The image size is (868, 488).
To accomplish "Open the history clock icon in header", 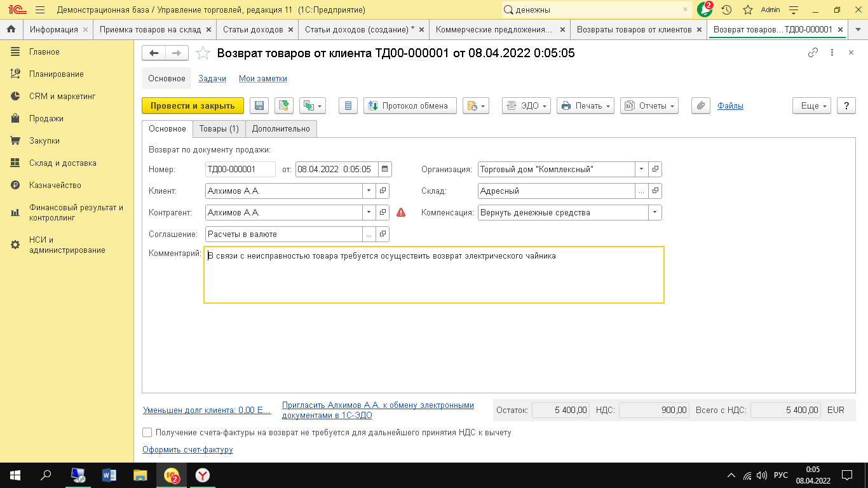I will [x=726, y=10].
